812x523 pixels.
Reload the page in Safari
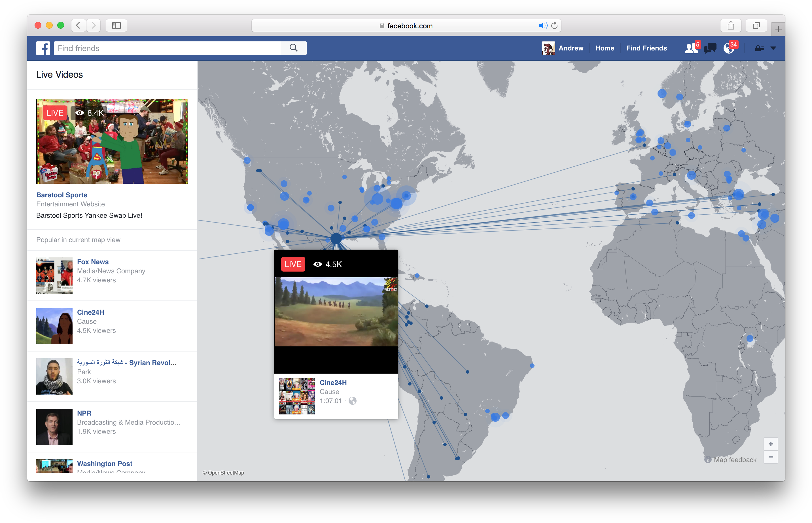[554, 26]
